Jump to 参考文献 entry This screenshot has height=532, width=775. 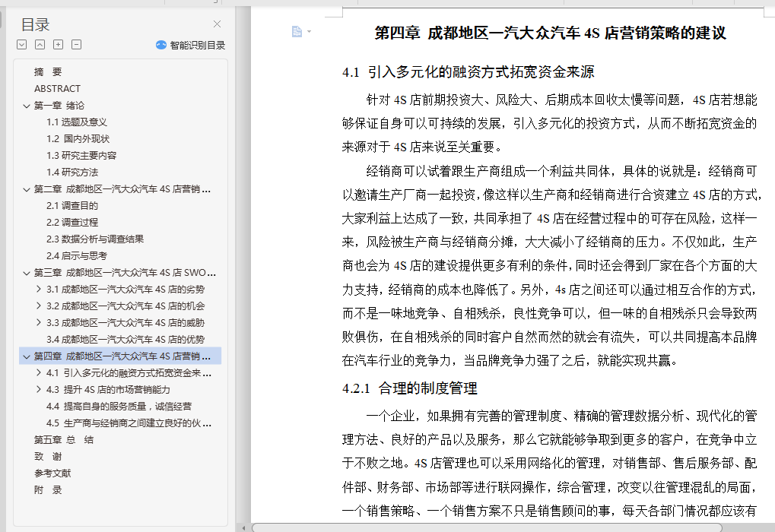pyautogui.click(x=52, y=473)
